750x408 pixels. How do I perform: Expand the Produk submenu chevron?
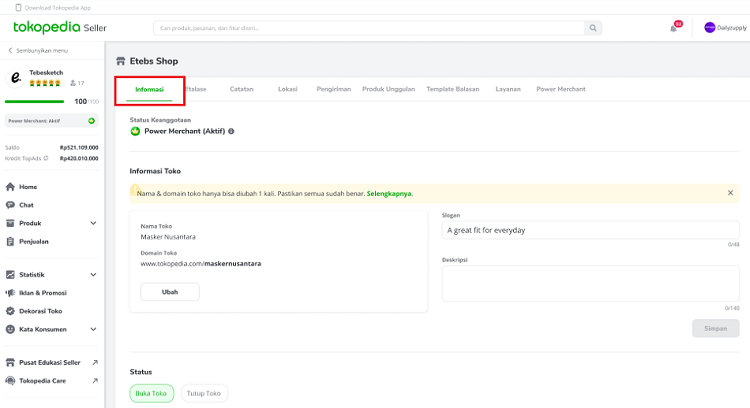tap(93, 223)
